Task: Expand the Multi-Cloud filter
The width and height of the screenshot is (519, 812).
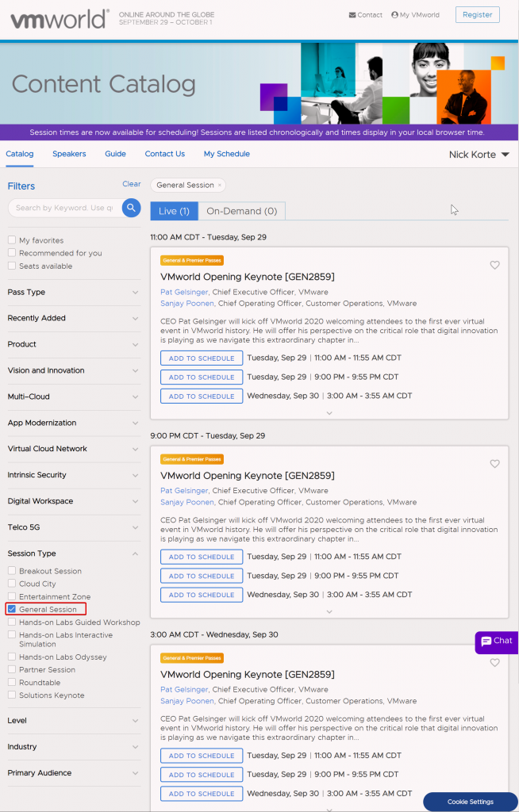Action: point(74,396)
